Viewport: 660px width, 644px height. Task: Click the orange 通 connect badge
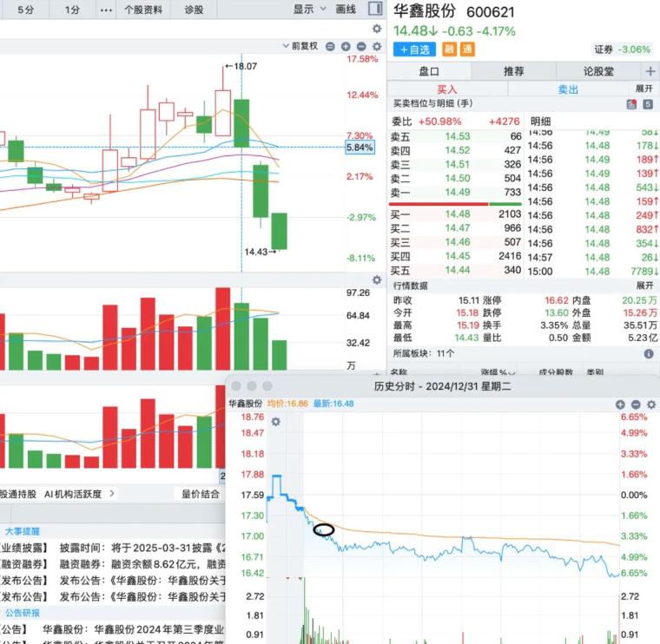[467, 49]
